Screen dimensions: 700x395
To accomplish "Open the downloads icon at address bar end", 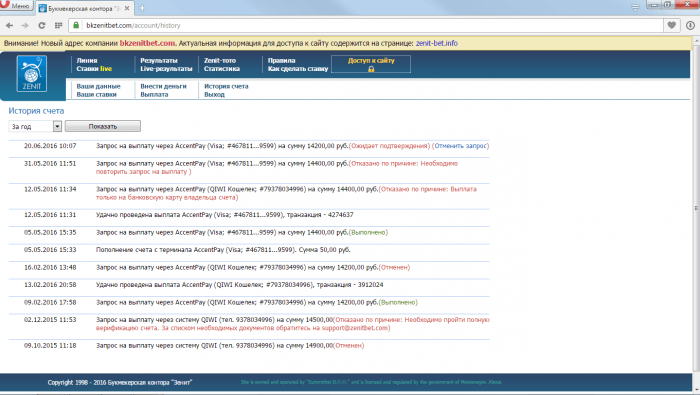I will pos(690,25).
